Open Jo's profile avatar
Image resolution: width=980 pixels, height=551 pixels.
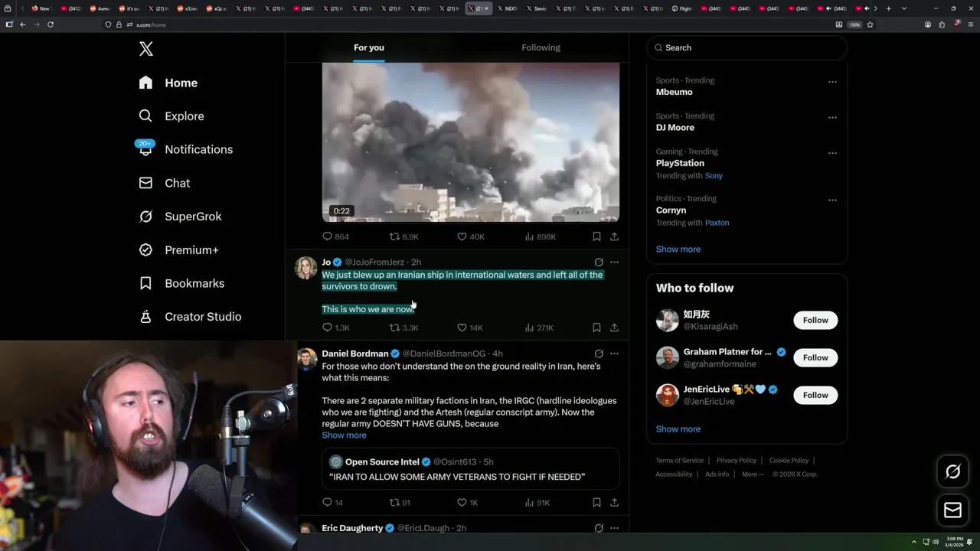[306, 268]
